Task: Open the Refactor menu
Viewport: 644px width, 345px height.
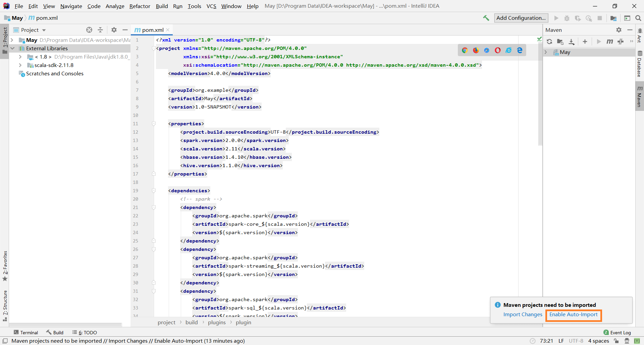Action: click(x=140, y=6)
